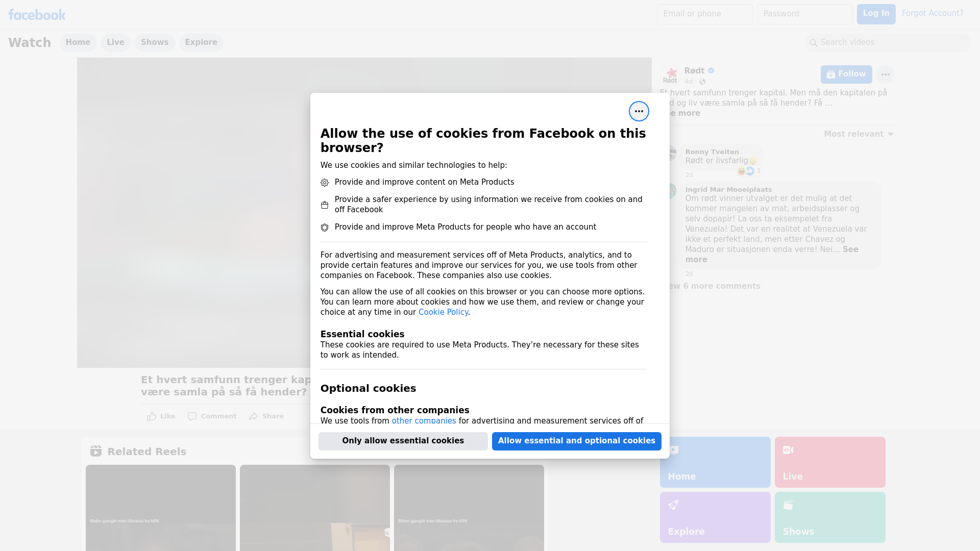Click Allow essential and optional cookies
The width and height of the screenshot is (980, 551).
(x=577, y=441)
